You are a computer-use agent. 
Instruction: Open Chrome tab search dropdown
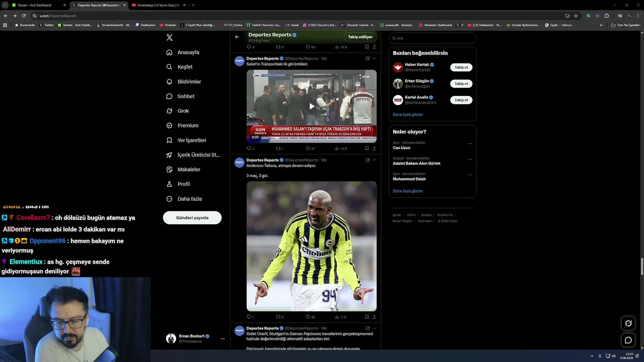5,5
